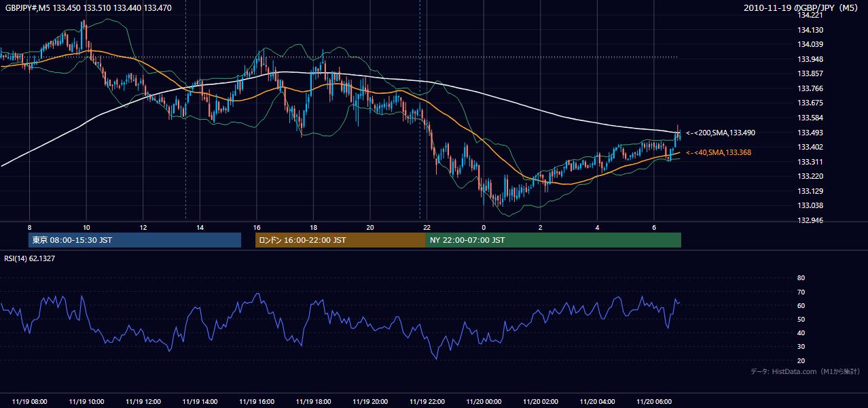Click the 134.221 price axis label
The width and height of the screenshot is (868, 408).
coord(810,16)
